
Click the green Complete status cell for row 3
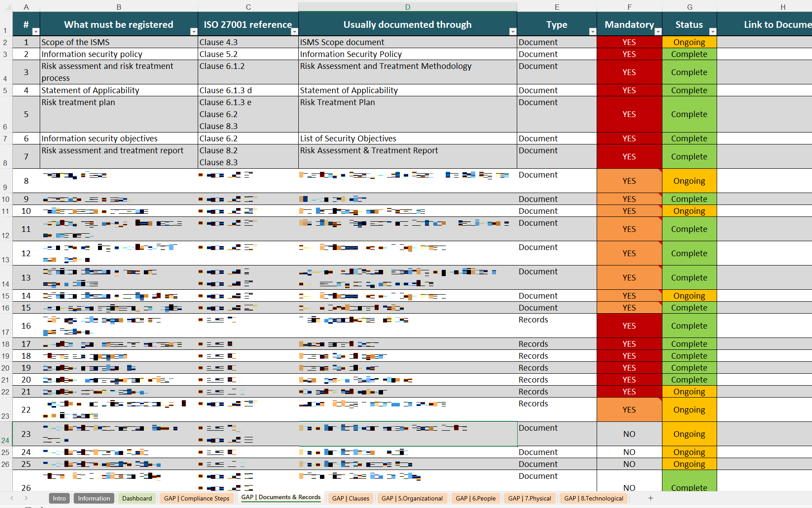(x=689, y=54)
